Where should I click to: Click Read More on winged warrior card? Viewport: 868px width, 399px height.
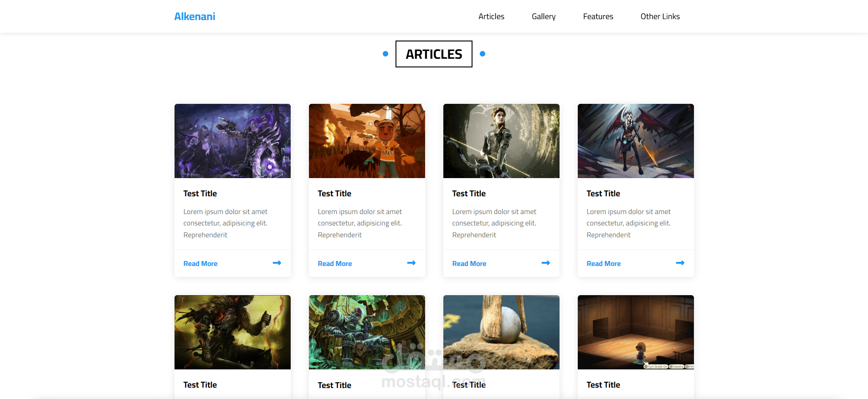pyautogui.click(x=604, y=264)
